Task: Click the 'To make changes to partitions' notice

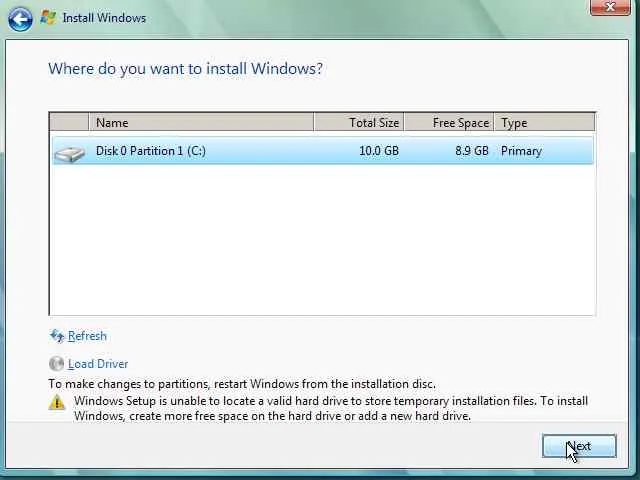Action: click(242, 384)
